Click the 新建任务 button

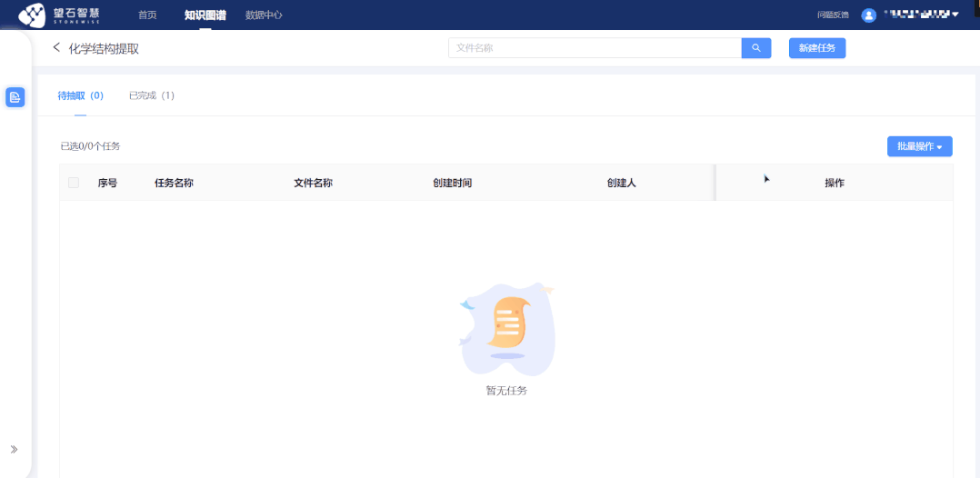pos(816,48)
